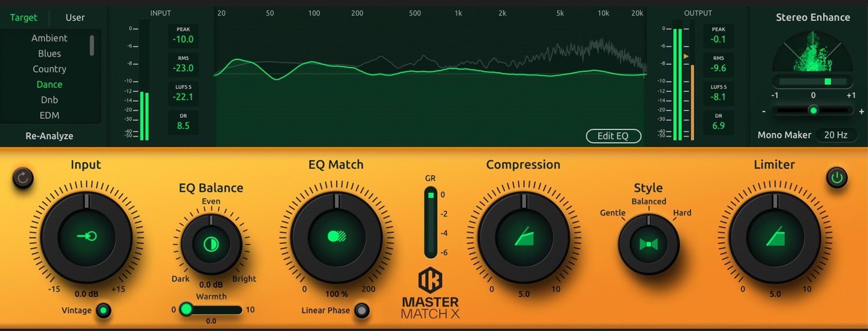Viewport: 868px width, 331px height.
Task: Click the EQ Balance half-circle icon
Action: click(211, 244)
